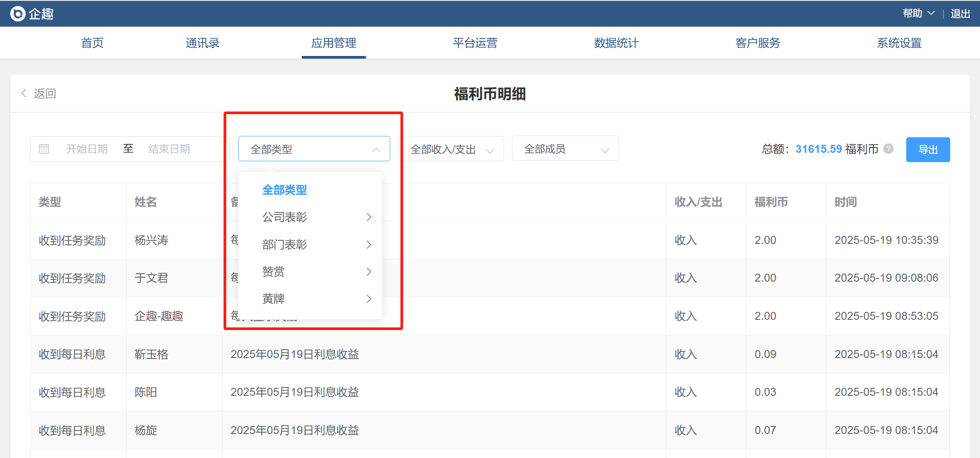
Task: Open the 全部成员 member dropdown
Action: pyautogui.click(x=565, y=149)
